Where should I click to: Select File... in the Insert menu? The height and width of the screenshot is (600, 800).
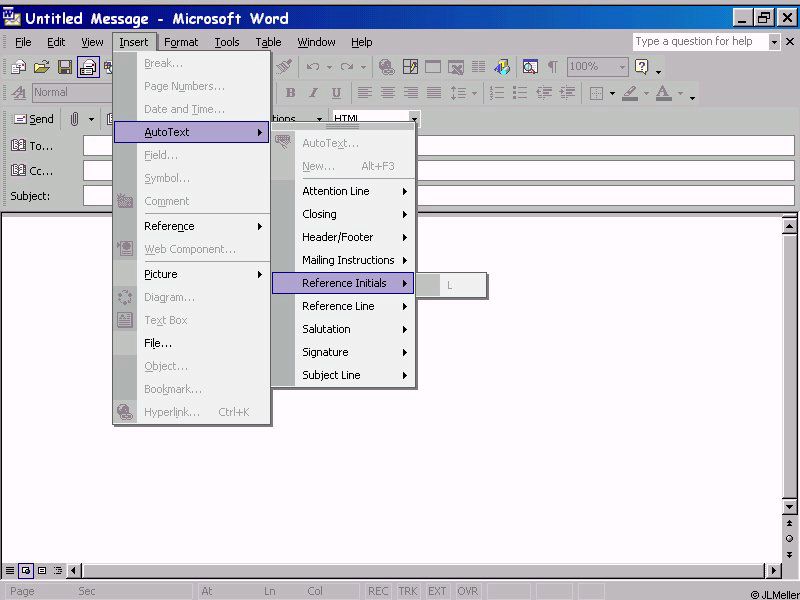(158, 343)
